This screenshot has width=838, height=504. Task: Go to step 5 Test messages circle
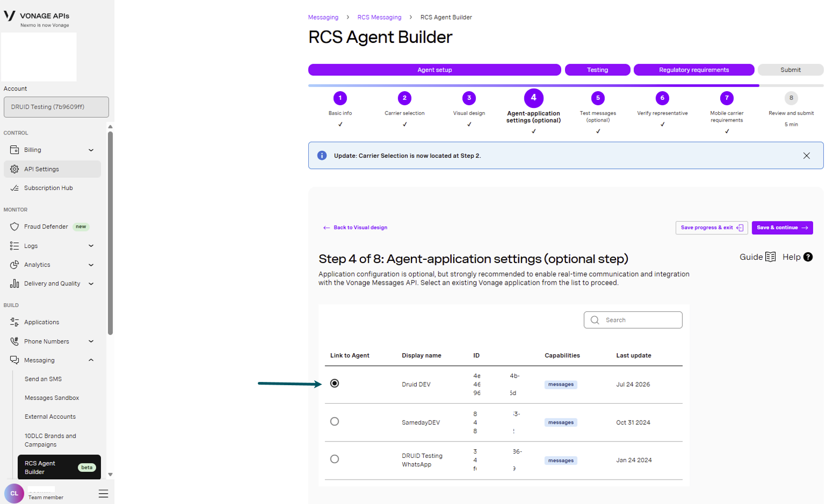coord(598,98)
